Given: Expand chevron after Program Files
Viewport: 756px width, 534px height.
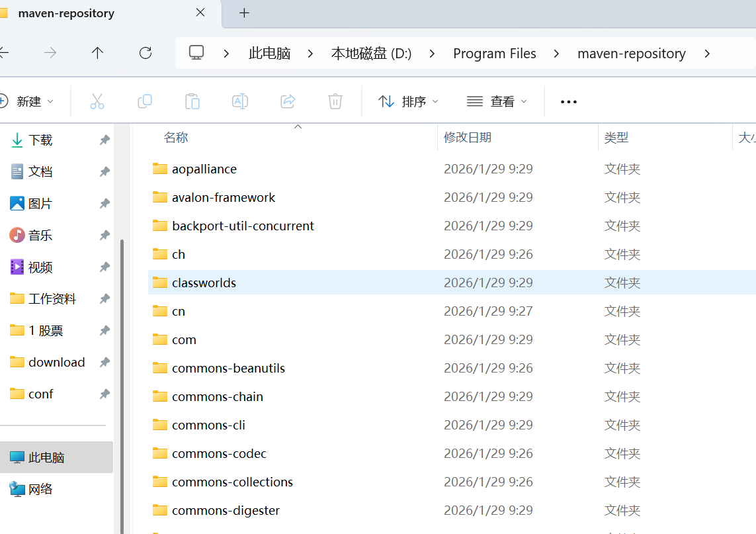Looking at the screenshot, I should coord(556,54).
